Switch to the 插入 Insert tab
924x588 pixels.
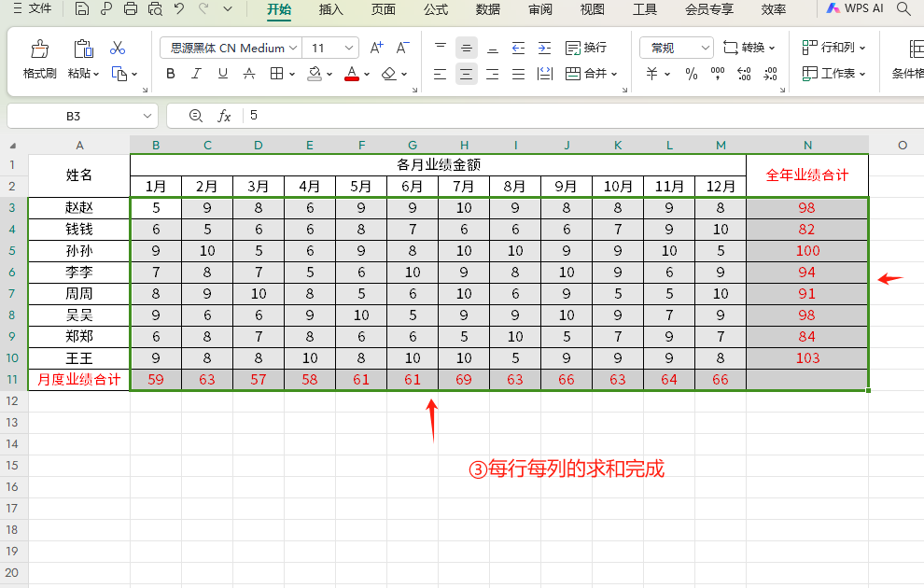pos(330,9)
